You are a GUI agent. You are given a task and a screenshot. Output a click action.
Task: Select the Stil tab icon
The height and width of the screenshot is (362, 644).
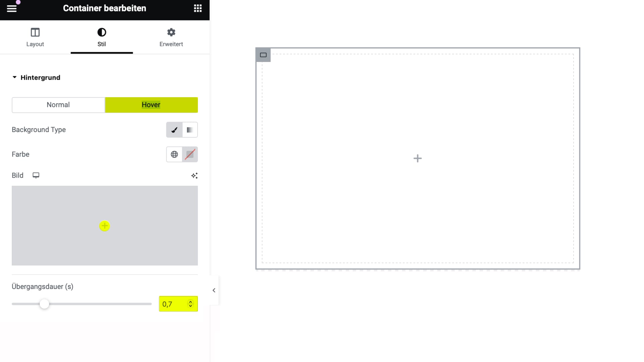tap(102, 32)
